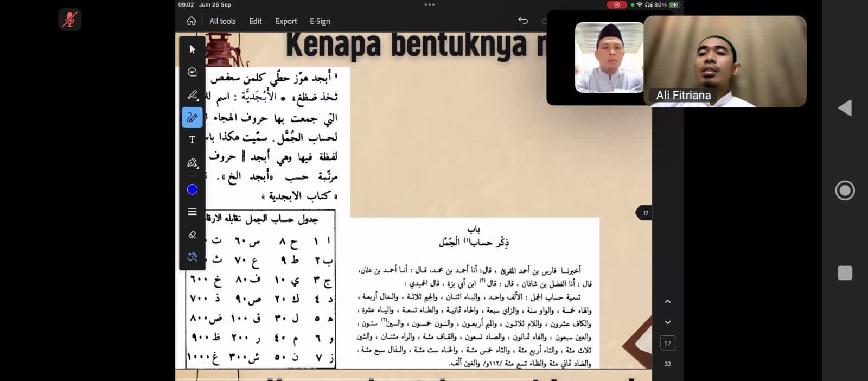Choose the highlighter tool
The image size is (868, 381).
192,95
